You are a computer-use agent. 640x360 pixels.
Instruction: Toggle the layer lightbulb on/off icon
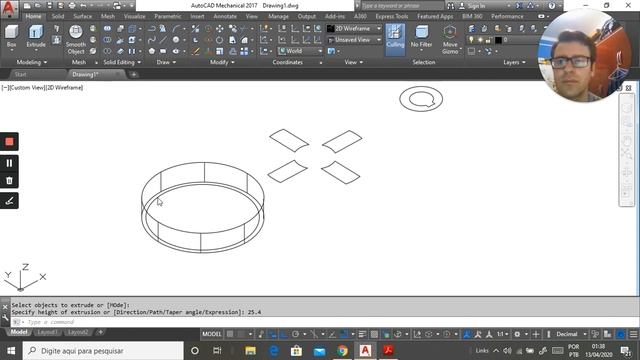click(x=471, y=40)
